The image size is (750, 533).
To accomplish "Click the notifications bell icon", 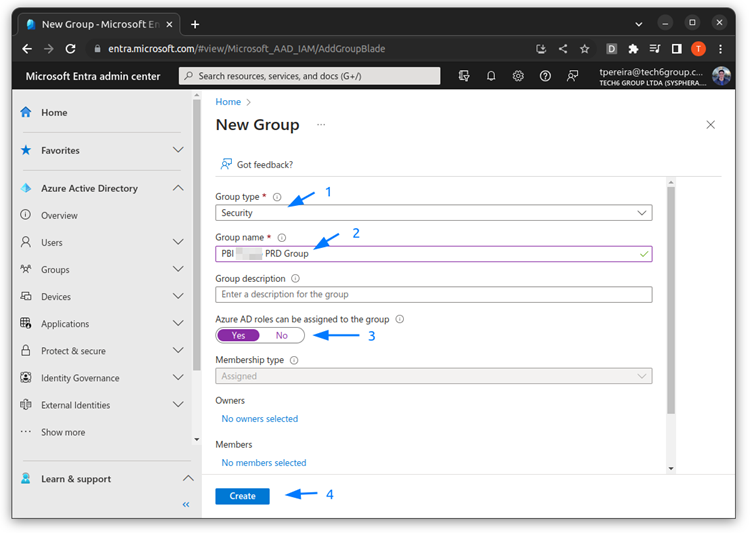I will (x=491, y=76).
